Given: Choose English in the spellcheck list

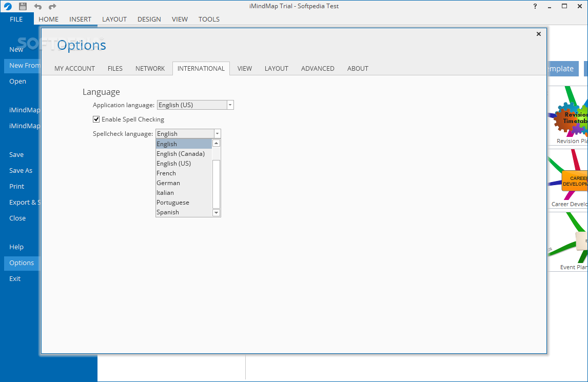Looking at the screenshot, I should [x=184, y=144].
